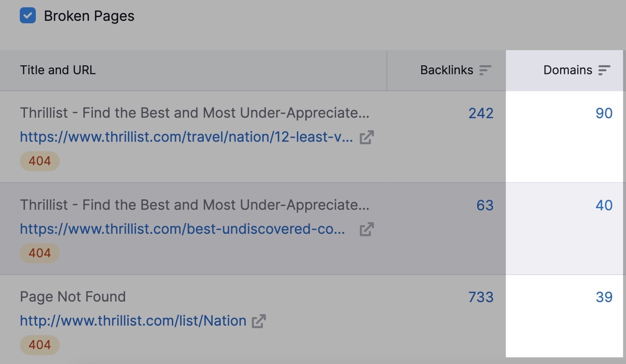Screen dimensions: 626x364
Task: Click the 90 domains count
Action: [x=604, y=113]
